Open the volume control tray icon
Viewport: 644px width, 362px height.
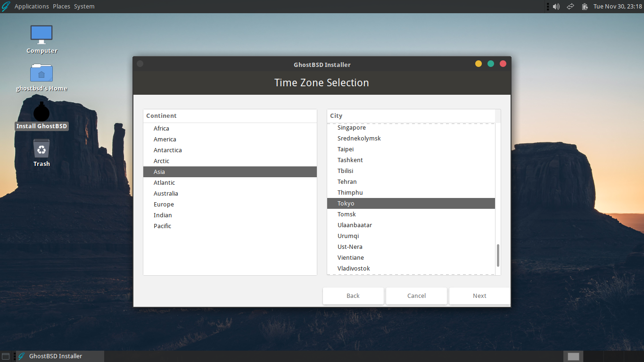pos(556,7)
